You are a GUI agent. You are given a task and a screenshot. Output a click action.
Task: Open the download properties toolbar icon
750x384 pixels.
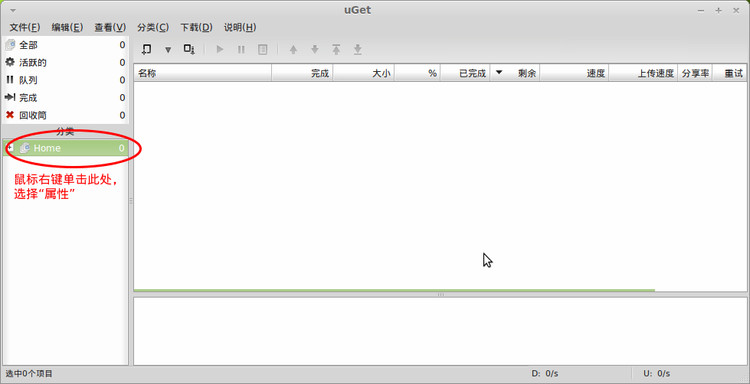pyautogui.click(x=263, y=49)
